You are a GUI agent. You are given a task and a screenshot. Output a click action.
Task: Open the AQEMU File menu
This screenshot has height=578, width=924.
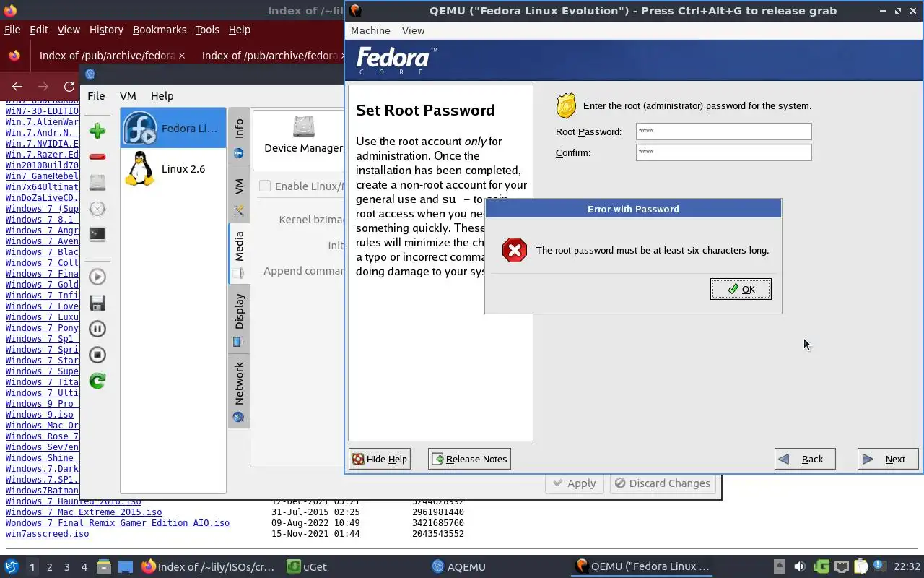[x=96, y=95]
